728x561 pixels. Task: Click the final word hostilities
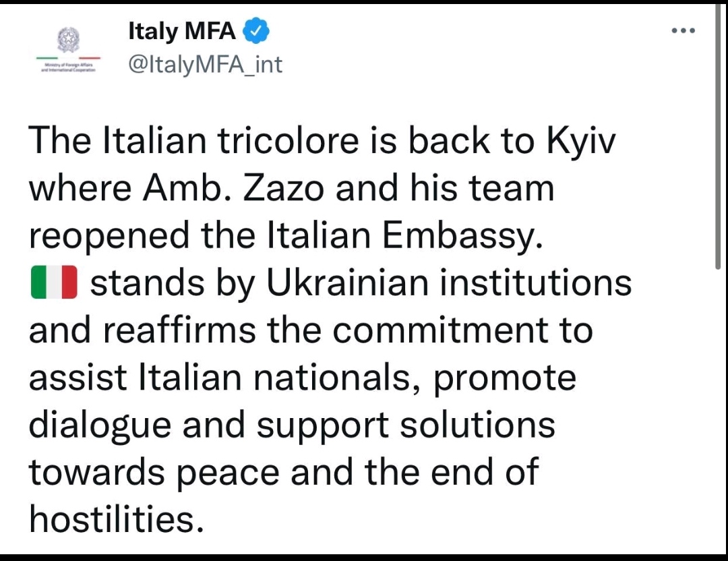pyautogui.click(x=117, y=519)
